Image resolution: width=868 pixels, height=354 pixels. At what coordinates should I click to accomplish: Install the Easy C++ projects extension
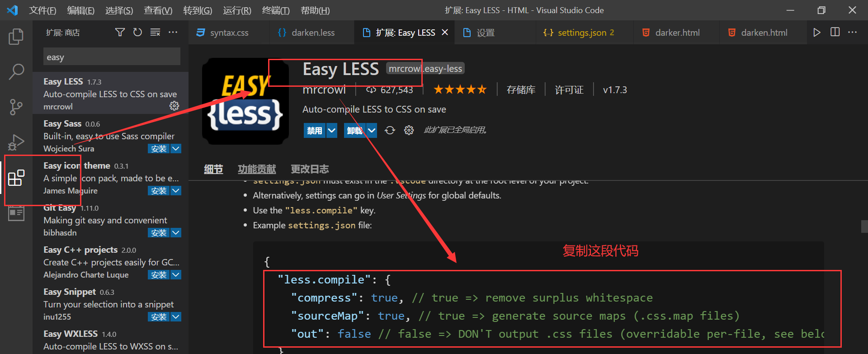coord(159,274)
